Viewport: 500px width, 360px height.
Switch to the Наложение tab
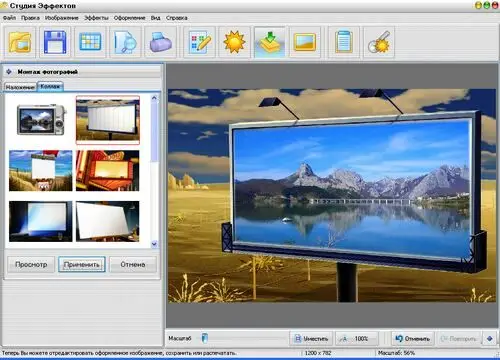pyautogui.click(x=20, y=87)
